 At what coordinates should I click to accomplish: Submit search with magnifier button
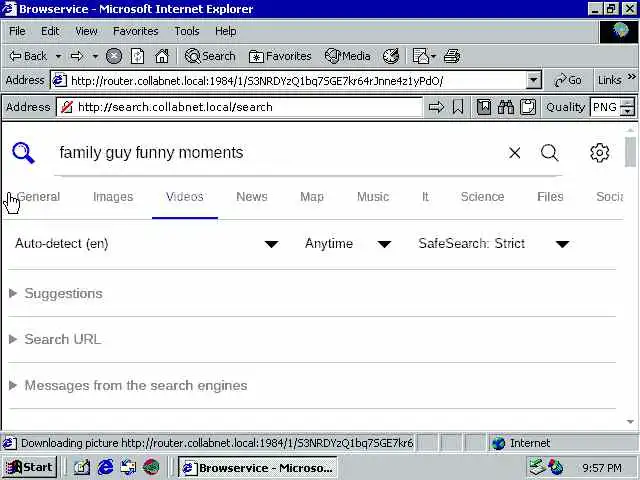[x=549, y=153]
